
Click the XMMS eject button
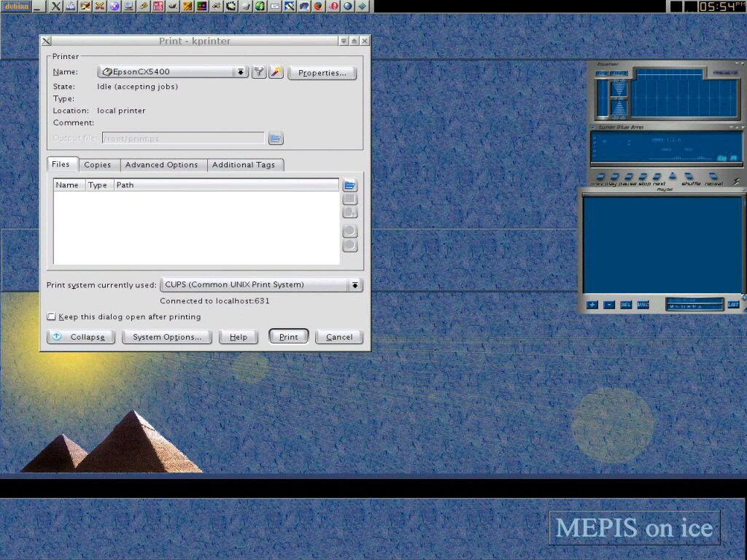coord(672,176)
